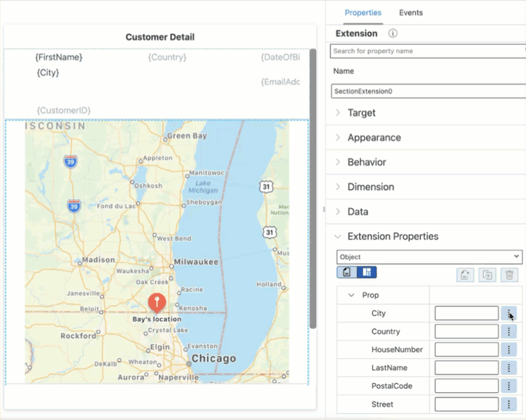This screenshot has height=420, width=526.
Task: Click the delete trash icon button
Action: pyautogui.click(x=509, y=275)
